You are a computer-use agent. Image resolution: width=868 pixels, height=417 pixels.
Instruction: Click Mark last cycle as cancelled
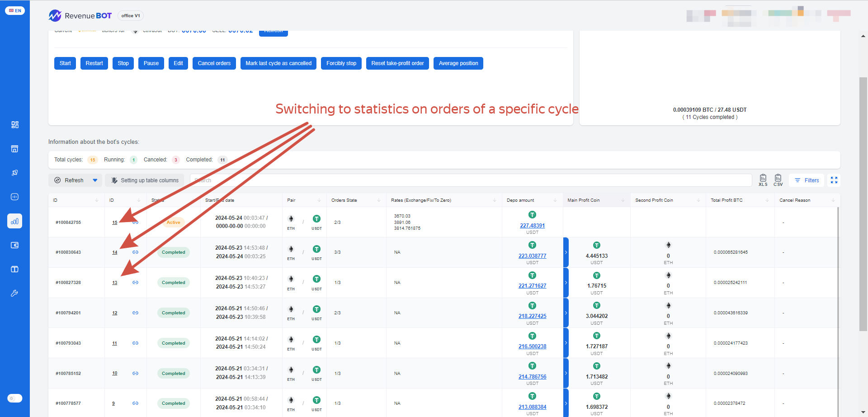(278, 63)
